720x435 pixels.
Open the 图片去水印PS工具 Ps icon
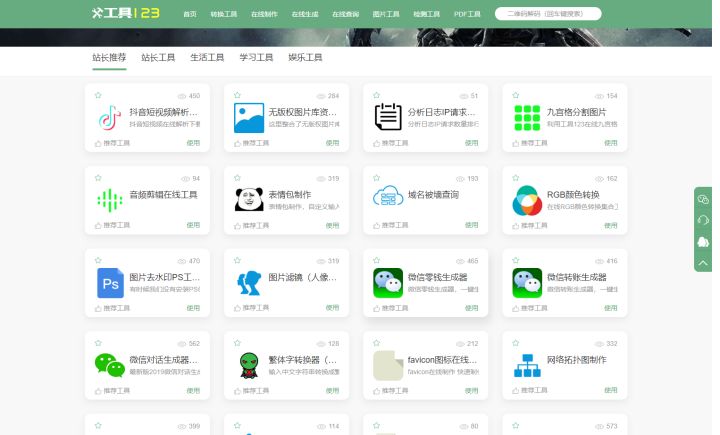tap(111, 283)
